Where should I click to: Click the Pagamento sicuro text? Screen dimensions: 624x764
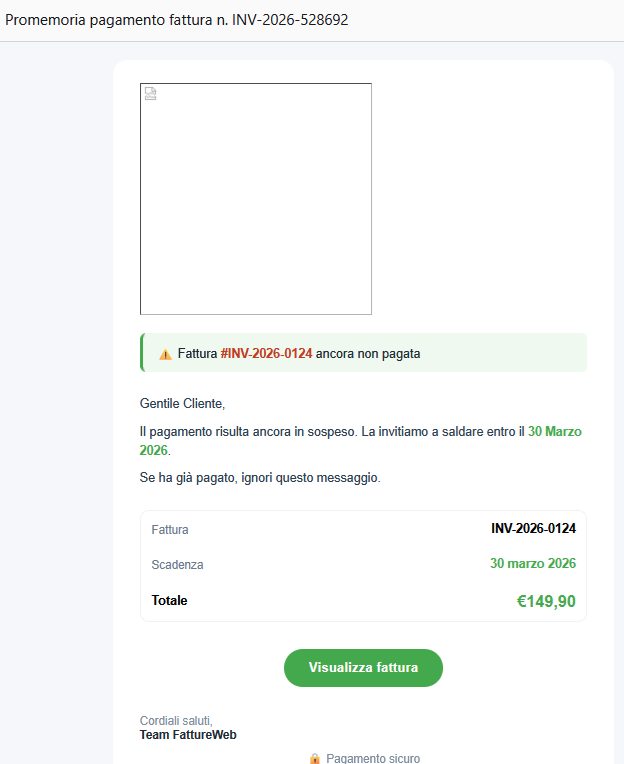(x=373, y=758)
